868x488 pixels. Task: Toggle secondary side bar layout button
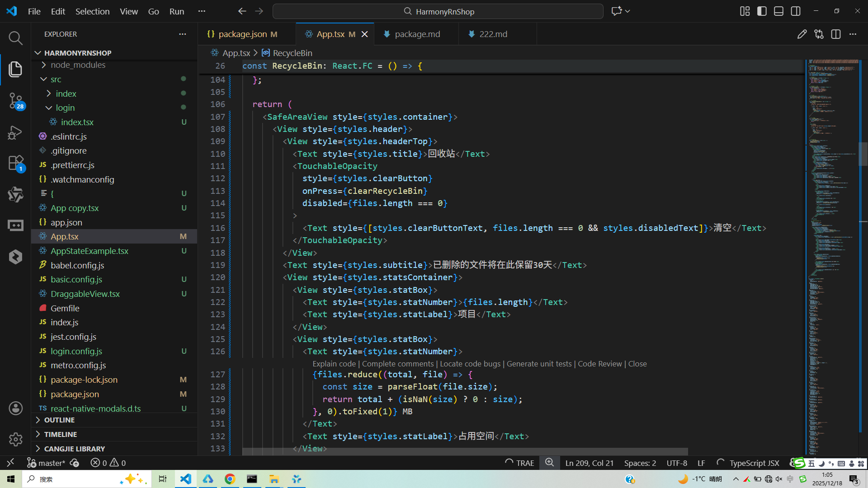click(796, 11)
